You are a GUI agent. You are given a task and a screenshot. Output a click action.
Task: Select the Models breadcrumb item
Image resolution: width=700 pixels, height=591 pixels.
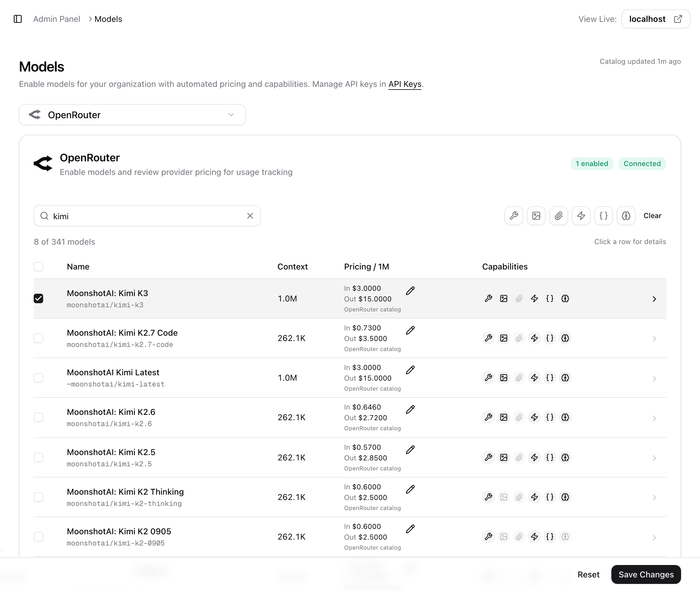(108, 19)
